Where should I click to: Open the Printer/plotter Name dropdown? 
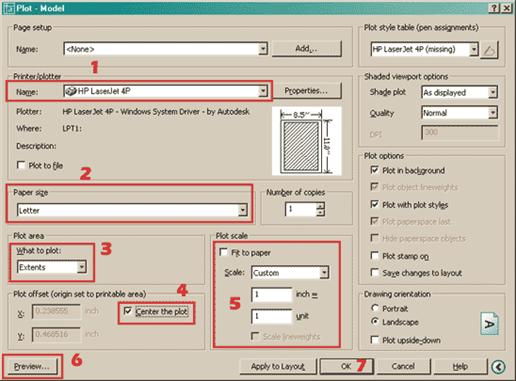263,91
